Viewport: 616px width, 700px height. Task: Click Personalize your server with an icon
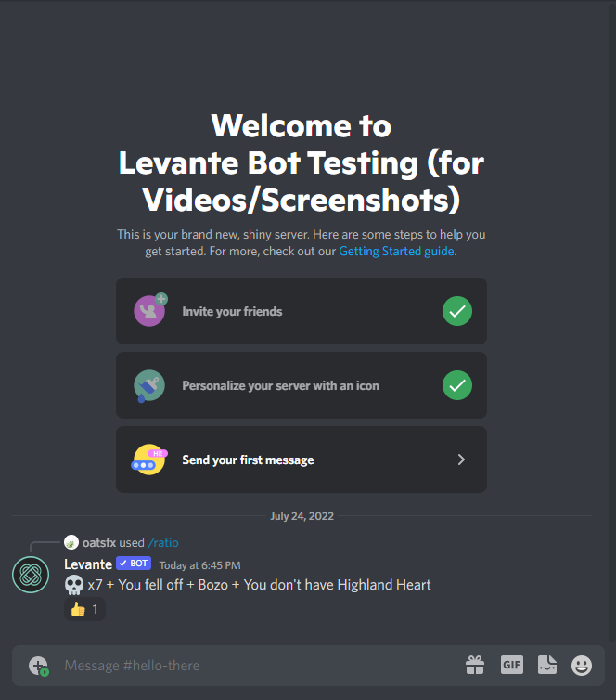pyautogui.click(x=302, y=385)
